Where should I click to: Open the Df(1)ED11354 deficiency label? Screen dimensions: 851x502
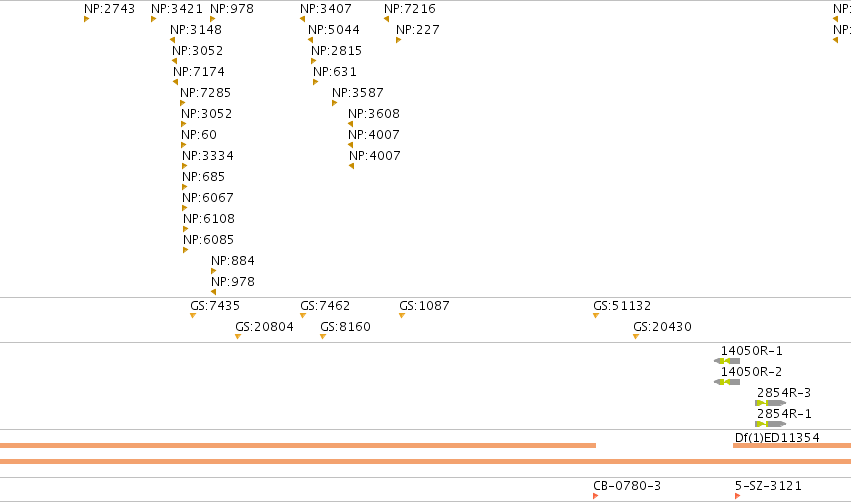(777, 437)
